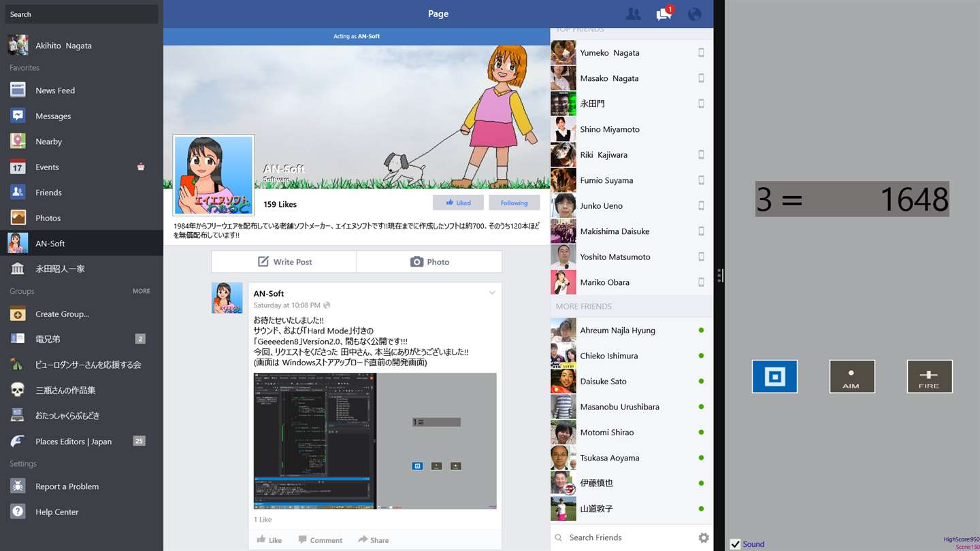980x551 pixels.
Task: Click the Photo button
Action: 429,262
